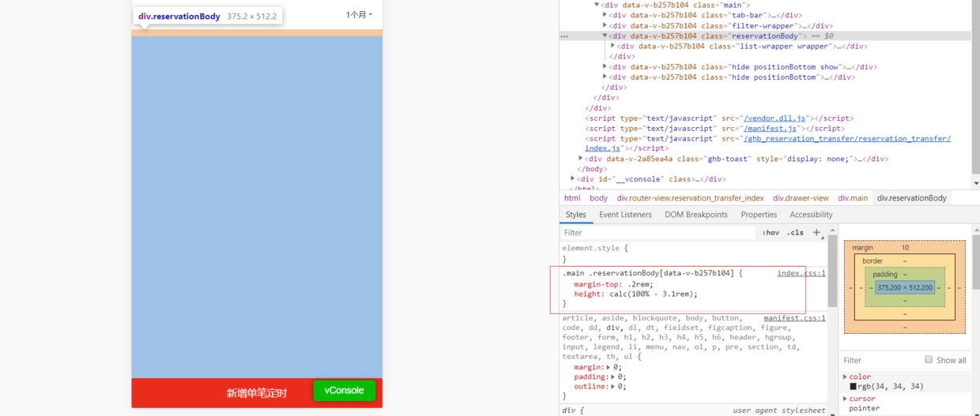Collapse the reservationBody div node
This screenshot has height=416, width=980.
605,36
